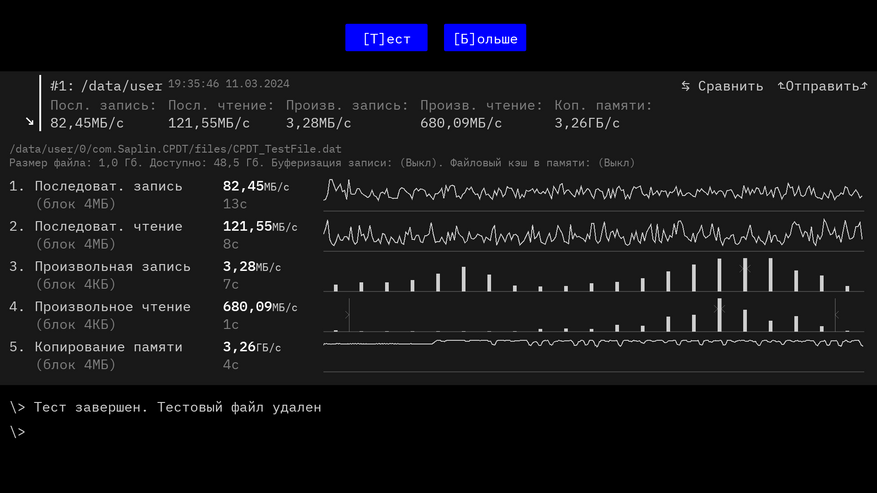This screenshot has width=877, height=493.
Task: Click the 82,45МБ/с value in row 1
Action: [x=256, y=186]
